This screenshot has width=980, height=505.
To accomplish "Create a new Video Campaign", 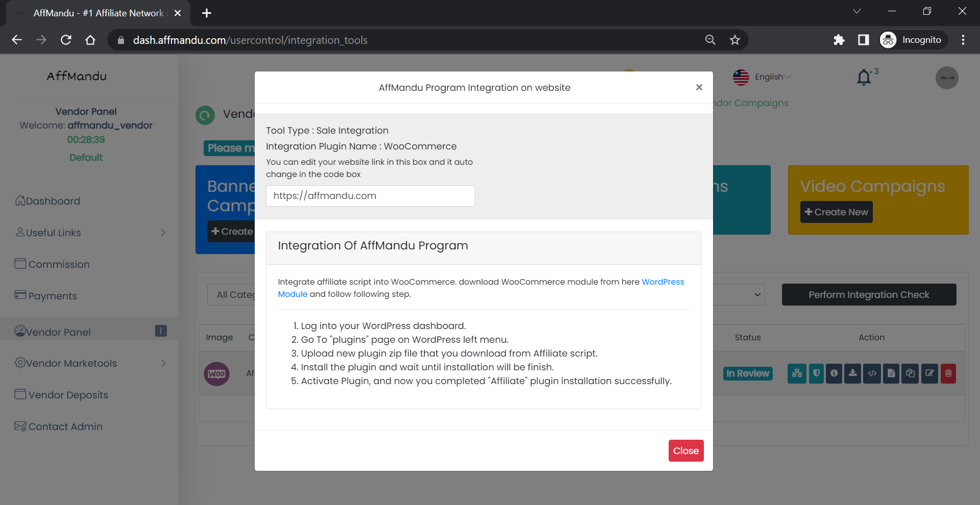I will [836, 212].
